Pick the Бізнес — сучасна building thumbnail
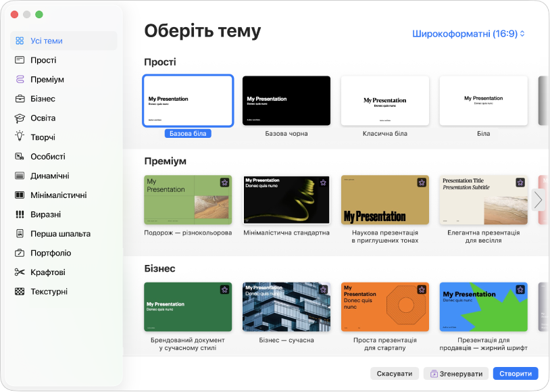The image size is (550, 392). pos(286,307)
